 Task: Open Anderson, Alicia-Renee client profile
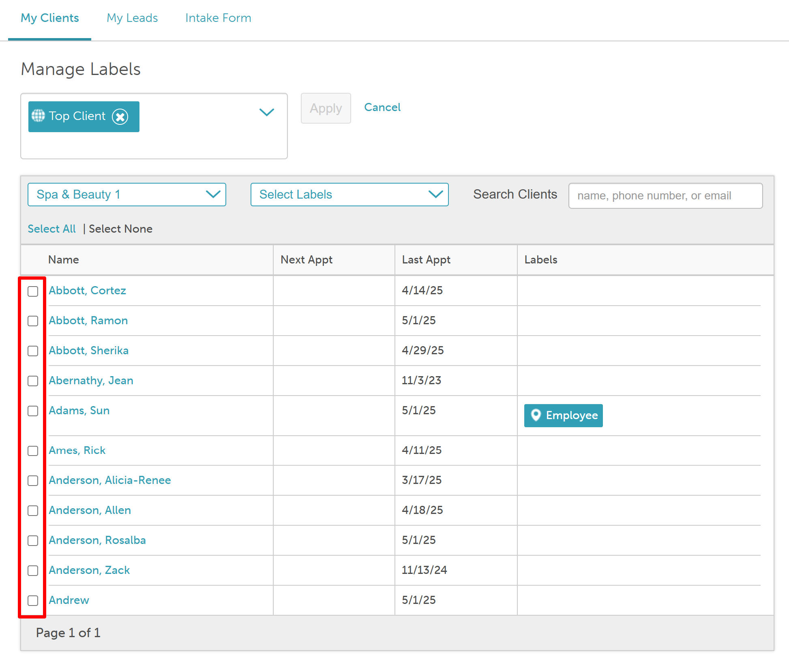pos(110,480)
